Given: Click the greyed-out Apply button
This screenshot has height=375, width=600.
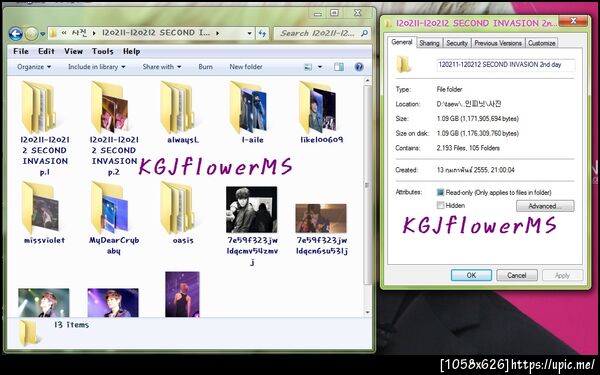Looking at the screenshot, I should (562, 275).
